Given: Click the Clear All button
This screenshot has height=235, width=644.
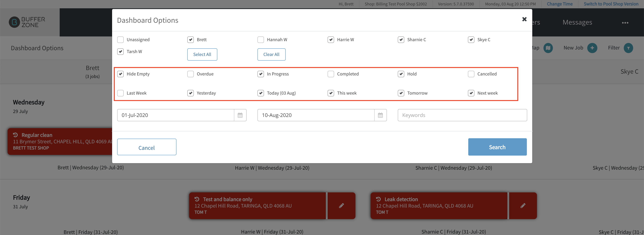Looking at the screenshot, I should point(271,54).
